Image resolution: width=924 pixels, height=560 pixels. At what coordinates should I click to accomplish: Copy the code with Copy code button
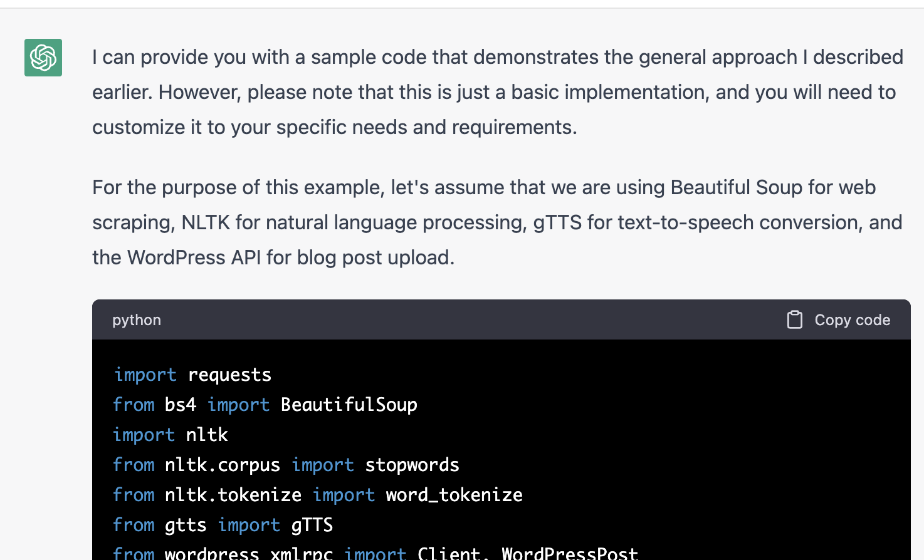(x=839, y=319)
